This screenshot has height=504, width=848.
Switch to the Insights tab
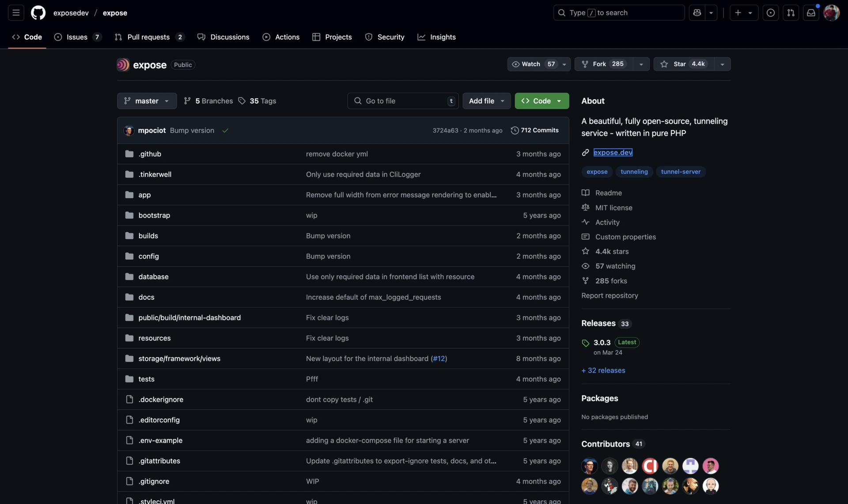coord(436,37)
